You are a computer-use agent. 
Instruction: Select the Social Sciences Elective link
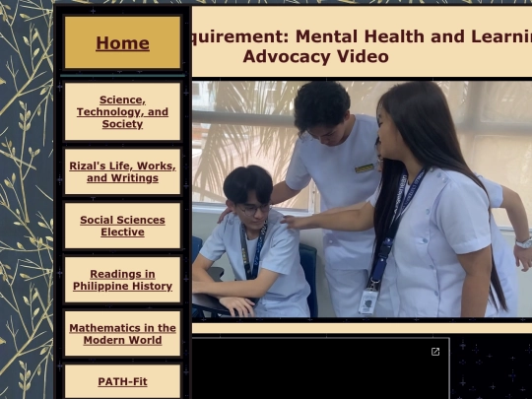(x=122, y=226)
